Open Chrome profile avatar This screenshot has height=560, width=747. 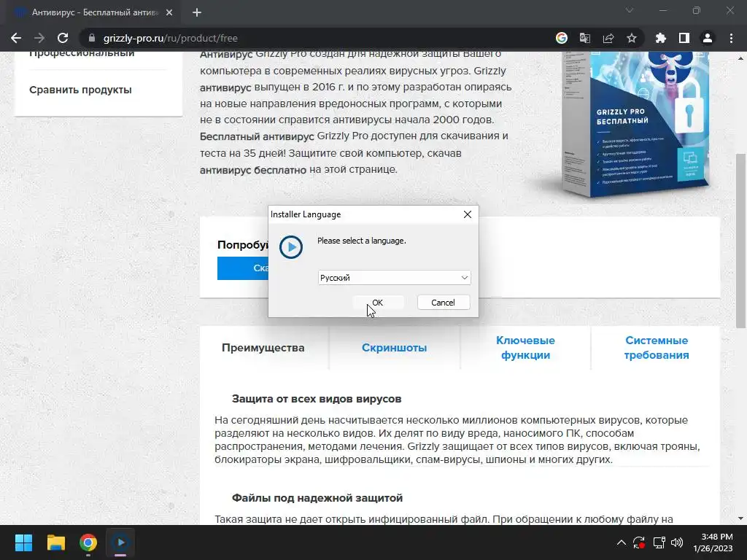click(x=708, y=38)
